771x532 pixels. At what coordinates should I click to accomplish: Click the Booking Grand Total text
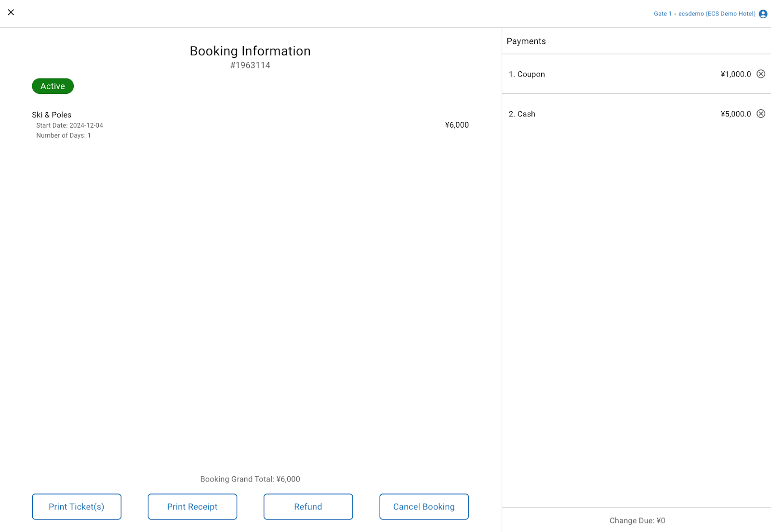250,479
